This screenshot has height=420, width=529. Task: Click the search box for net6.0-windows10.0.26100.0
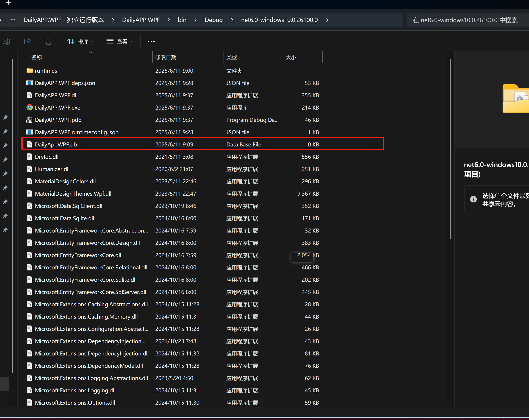[x=465, y=20]
